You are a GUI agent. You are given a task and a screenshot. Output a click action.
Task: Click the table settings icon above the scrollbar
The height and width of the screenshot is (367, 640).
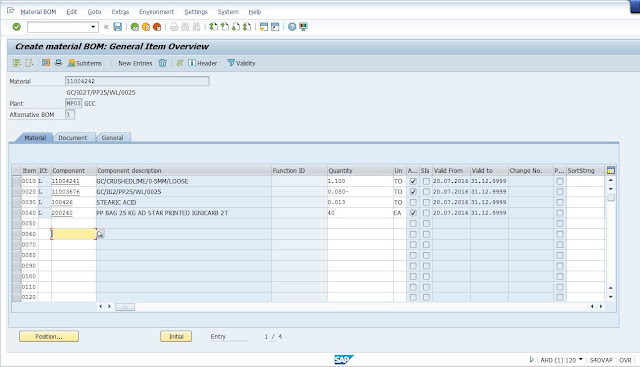tap(611, 170)
